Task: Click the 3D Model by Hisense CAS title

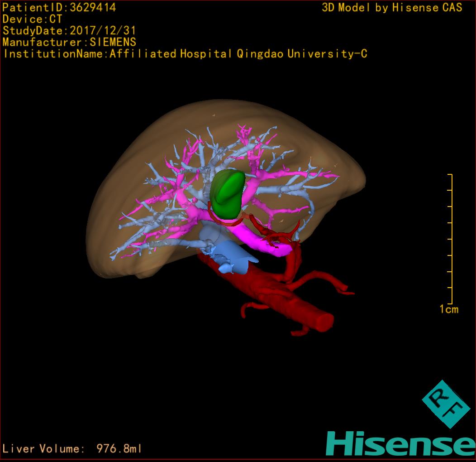Action: click(392, 8)
